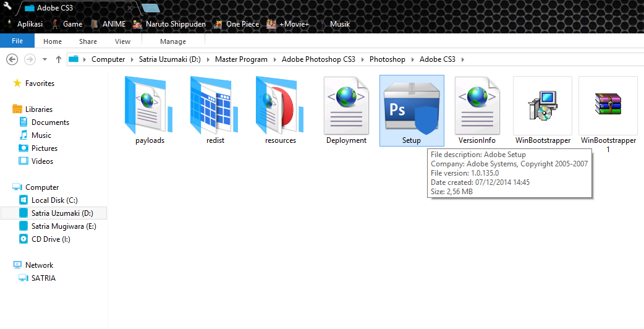Open the recent locations dropdown arrow
Image resolution: width=644 pixels, height=329 pixels.
click(44, 59)
